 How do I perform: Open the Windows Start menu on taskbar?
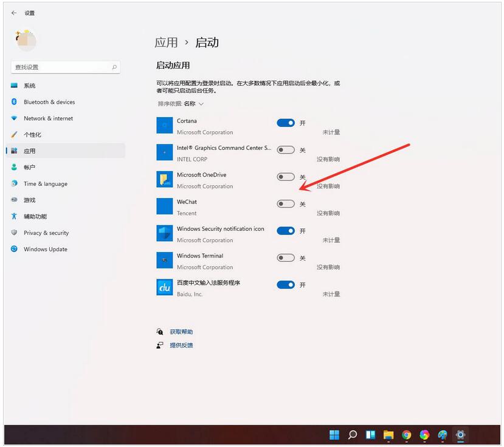(334, 435)
